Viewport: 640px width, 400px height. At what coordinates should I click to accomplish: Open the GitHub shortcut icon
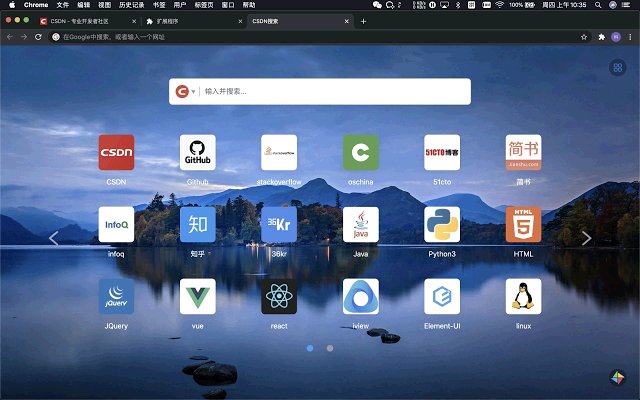[197, 153]
